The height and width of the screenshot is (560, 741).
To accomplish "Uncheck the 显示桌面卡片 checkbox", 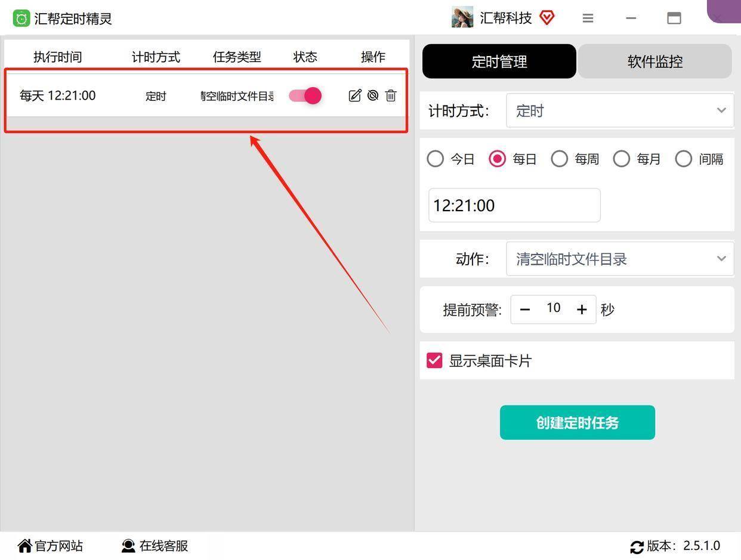I will [x=434, y=360].
